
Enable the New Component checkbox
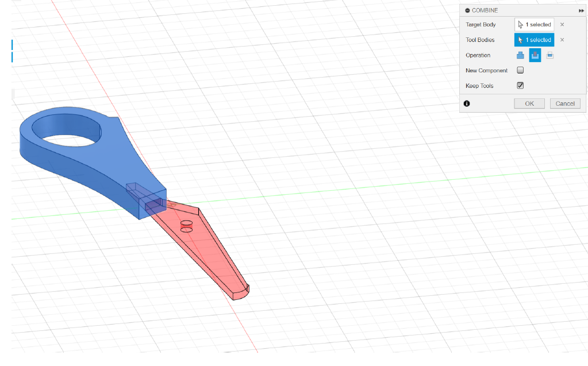coord(520,70)
